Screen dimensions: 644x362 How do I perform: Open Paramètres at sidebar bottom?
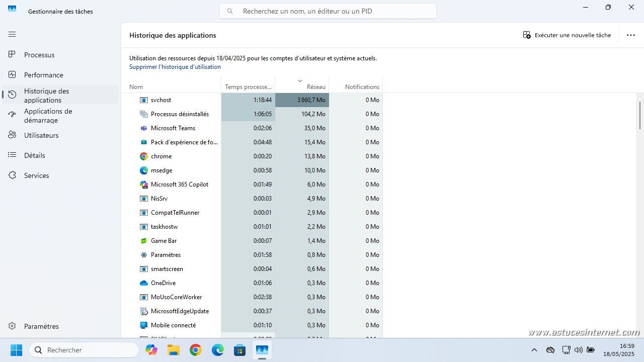tap(60, 326)
